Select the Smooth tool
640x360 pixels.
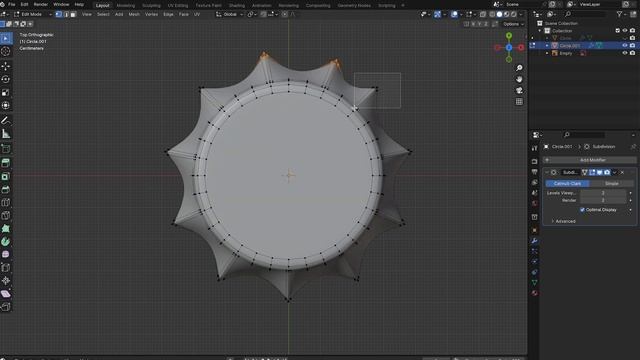click(x=6, y=255)
